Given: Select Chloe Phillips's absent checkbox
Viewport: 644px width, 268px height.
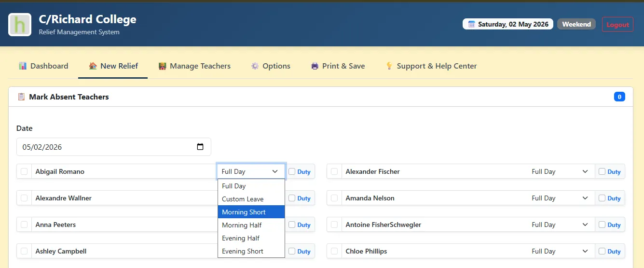Looking at the screenshot, I should [334, 251].
